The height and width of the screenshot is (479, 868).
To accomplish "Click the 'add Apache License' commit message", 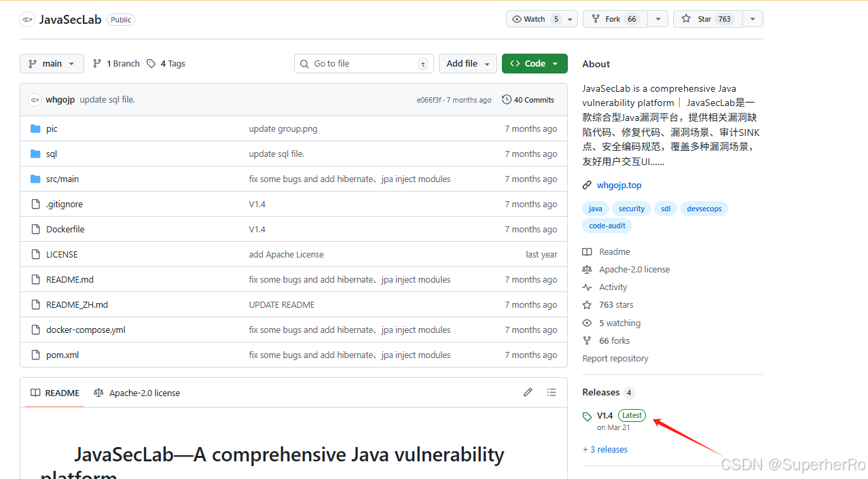I will point(286,254).
